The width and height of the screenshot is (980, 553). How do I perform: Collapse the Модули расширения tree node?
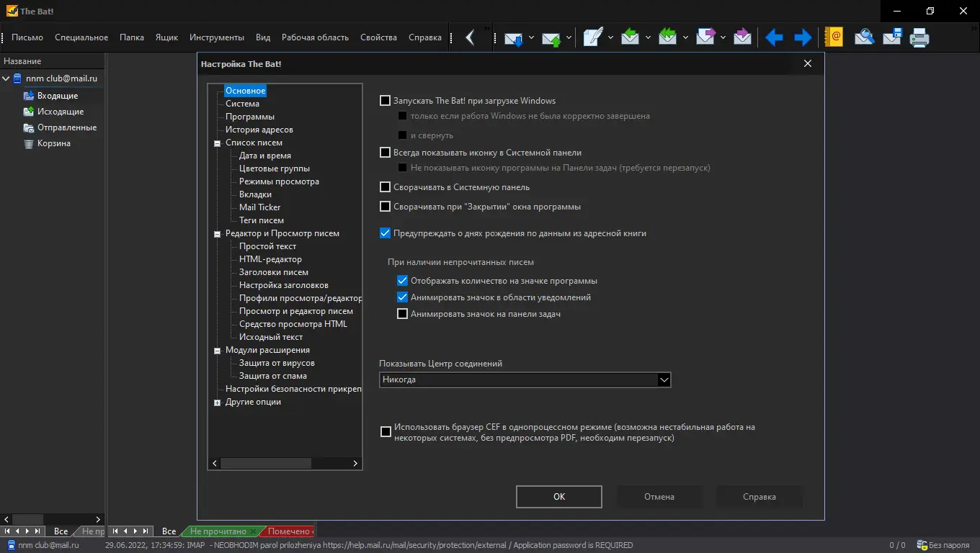point(217,351)
